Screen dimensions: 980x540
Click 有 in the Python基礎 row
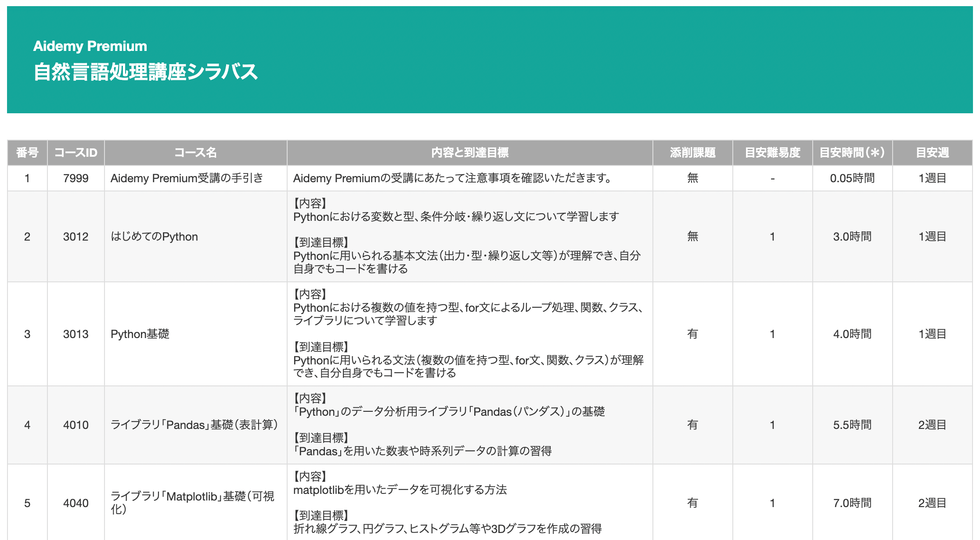693,334
